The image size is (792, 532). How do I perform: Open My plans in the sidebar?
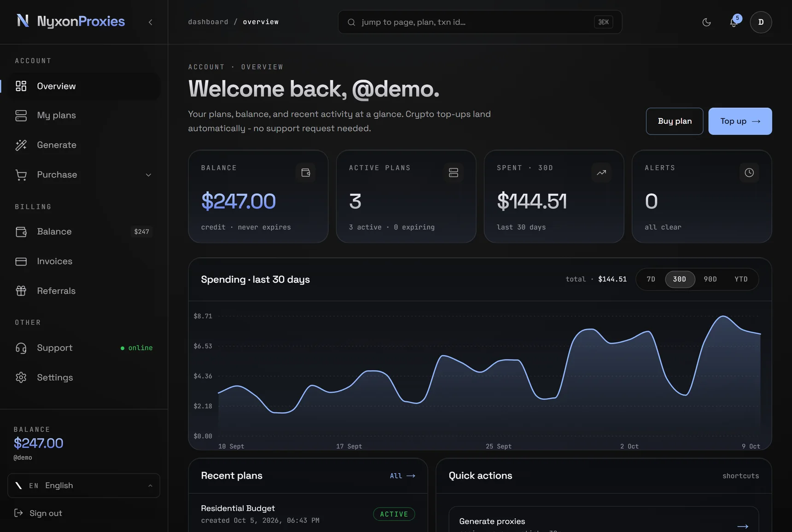coord(84,116)
